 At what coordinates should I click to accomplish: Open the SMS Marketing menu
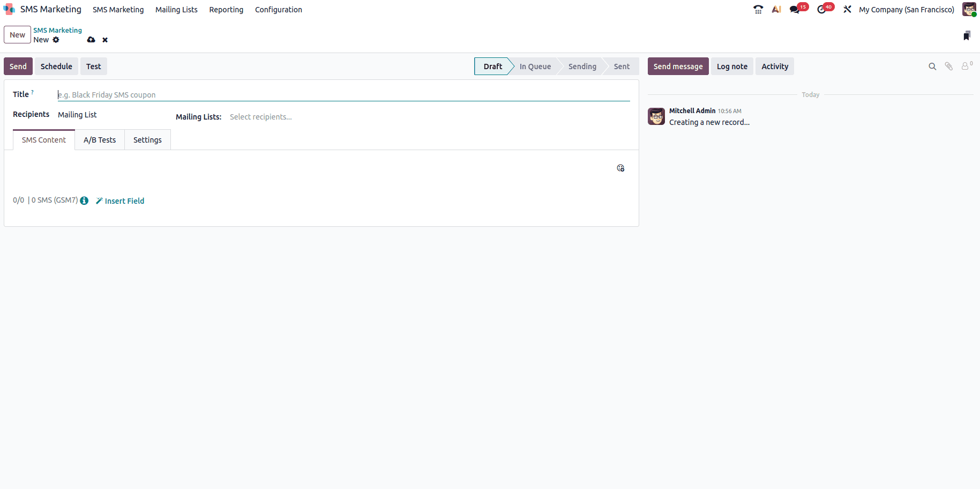118,10
